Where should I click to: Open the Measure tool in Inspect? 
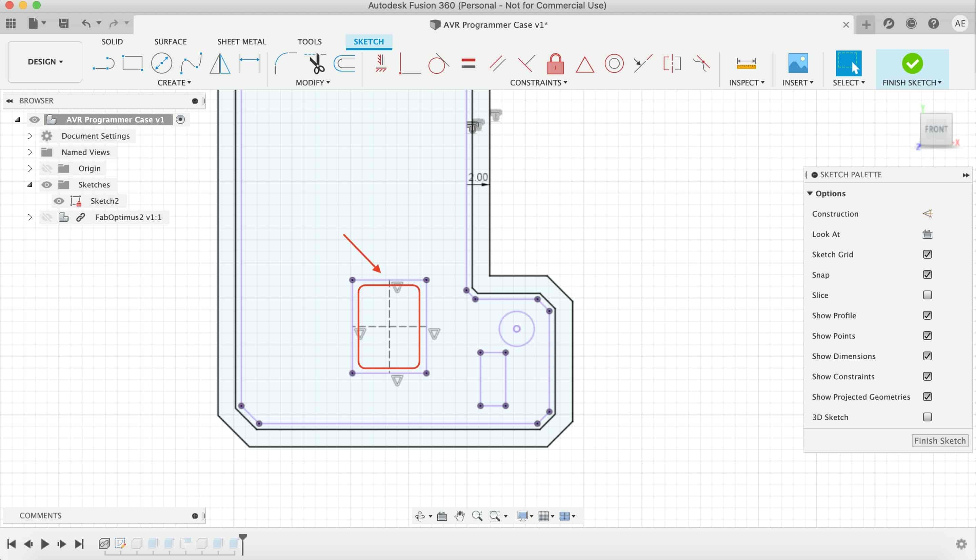[746, 63]
